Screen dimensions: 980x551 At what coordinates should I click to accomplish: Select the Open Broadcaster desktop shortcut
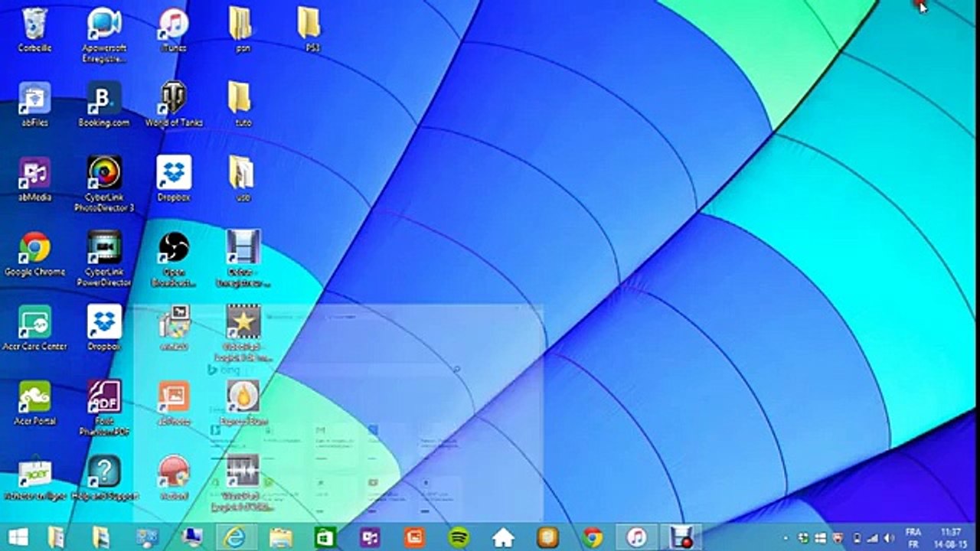[x=174, y=259]
